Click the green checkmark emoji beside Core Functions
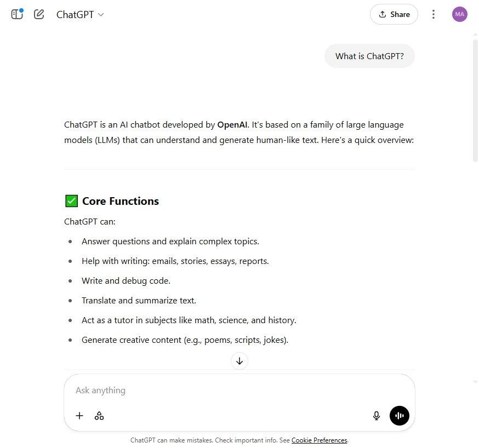Image resolution: width=479 pixels, height=448 pixels. 71,201
